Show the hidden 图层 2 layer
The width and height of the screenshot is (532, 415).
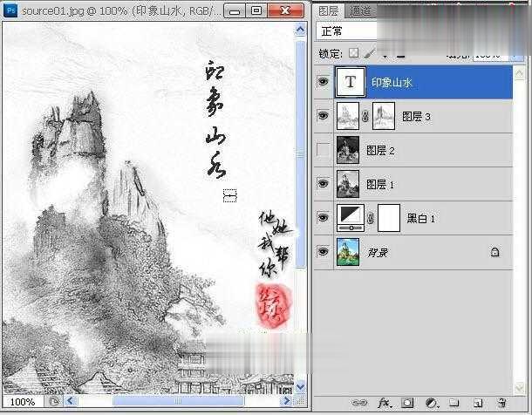pos(323,150)
